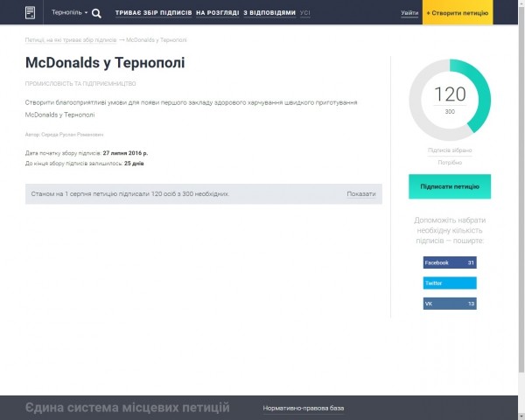The image size is (525, 420).
Task: Click the Підписи зібрано label
Action: tap(450, 150)
